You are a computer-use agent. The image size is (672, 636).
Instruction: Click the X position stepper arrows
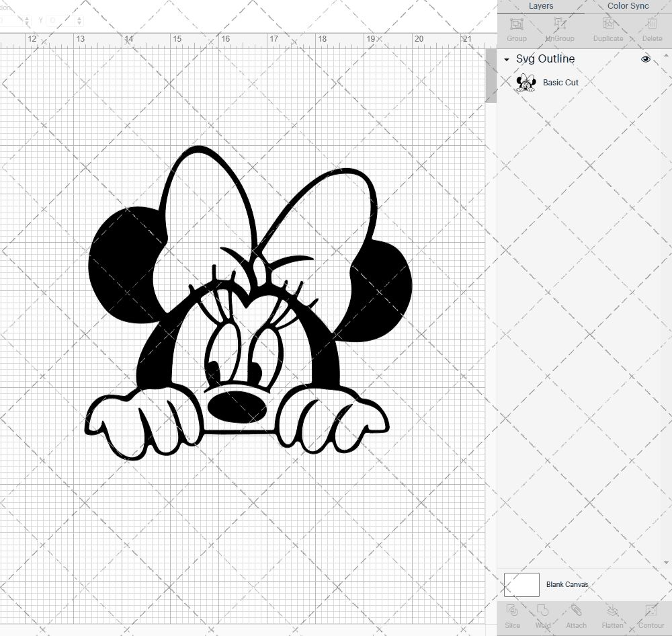(27, 20)
